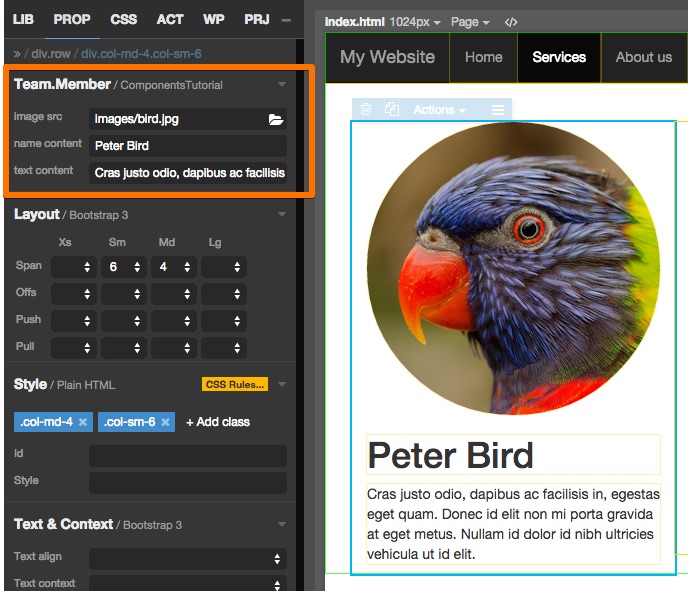This screenshot has height=591, width=688.
Task: Click the div.col-md-4.col-sm-6 breadcrumb
Action: click(141, 54)
